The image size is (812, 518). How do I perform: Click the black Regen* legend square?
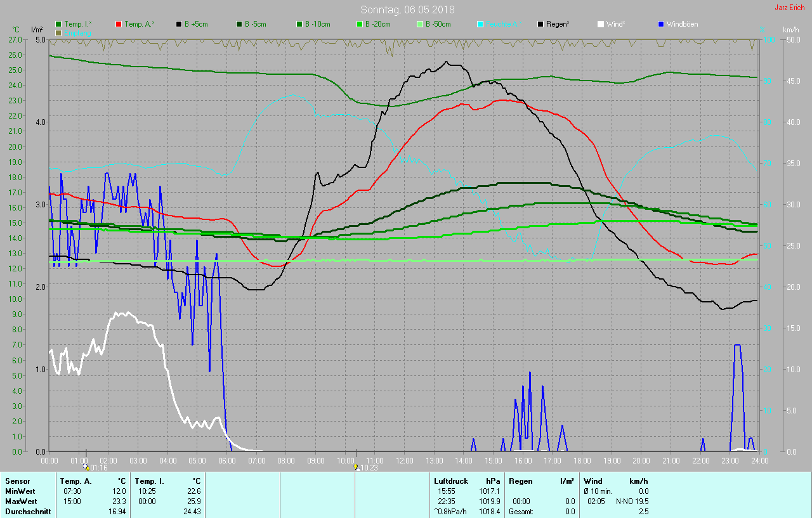[541, 24]
